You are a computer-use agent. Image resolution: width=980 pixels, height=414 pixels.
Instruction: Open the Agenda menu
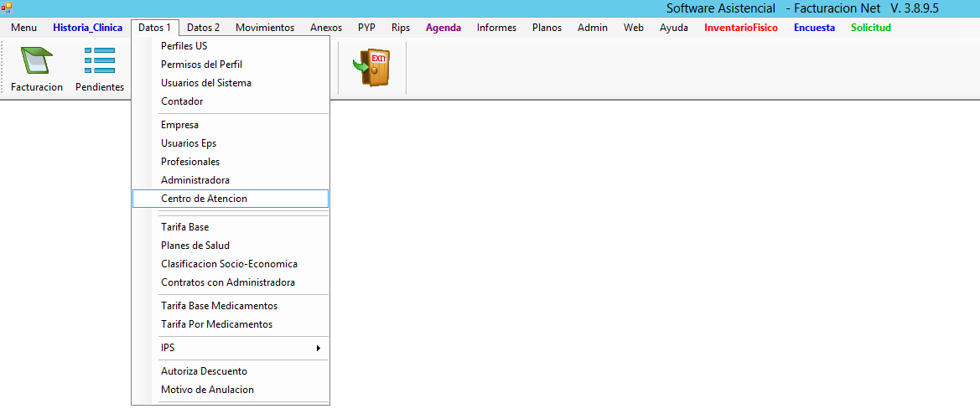point(443,28)
